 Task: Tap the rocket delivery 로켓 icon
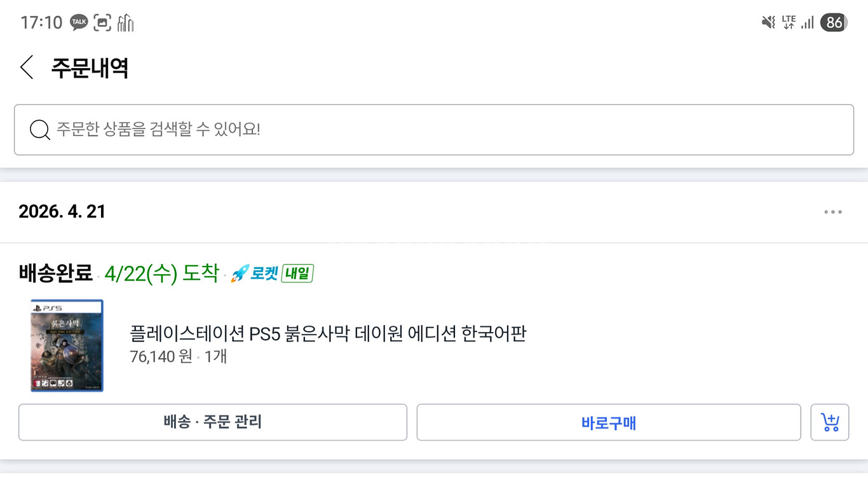click(255, 274)
